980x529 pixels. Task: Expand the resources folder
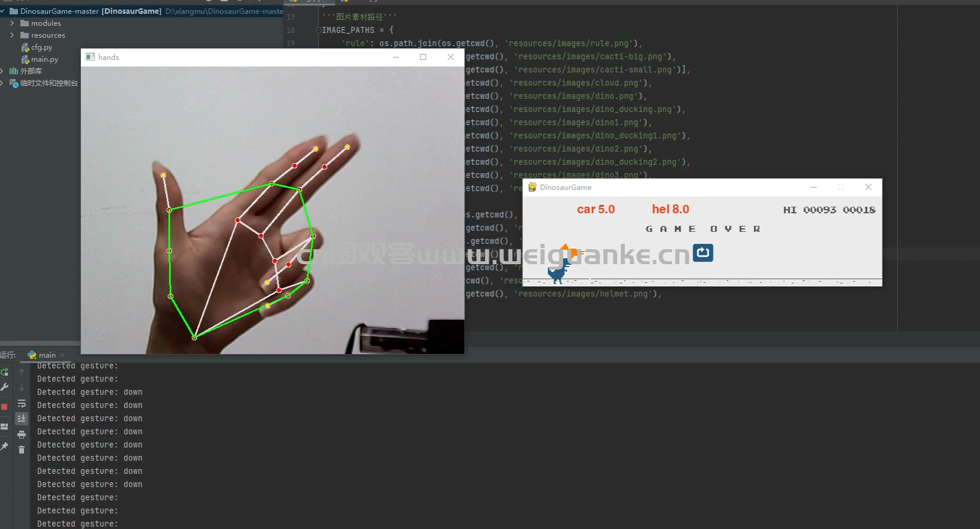click(x=12, y=35)
